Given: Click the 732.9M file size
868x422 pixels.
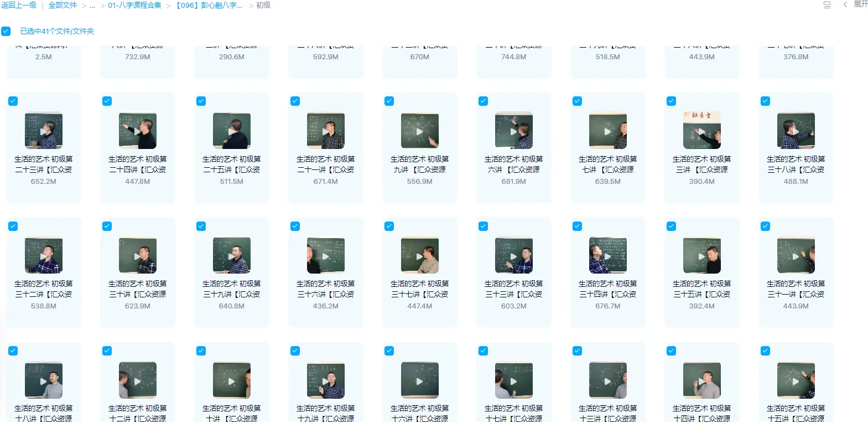Looking at the screenshot, I should pyautogui.click(x=138, y=56).
